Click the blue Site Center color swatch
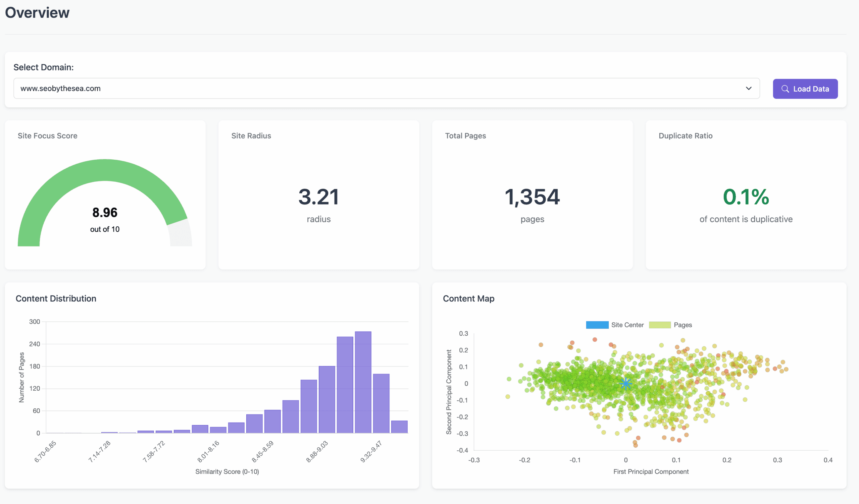 [x=597, y=325]
